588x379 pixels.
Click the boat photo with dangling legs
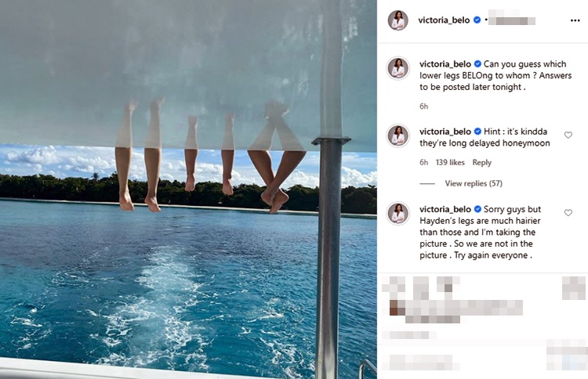[x=188, y=189]
